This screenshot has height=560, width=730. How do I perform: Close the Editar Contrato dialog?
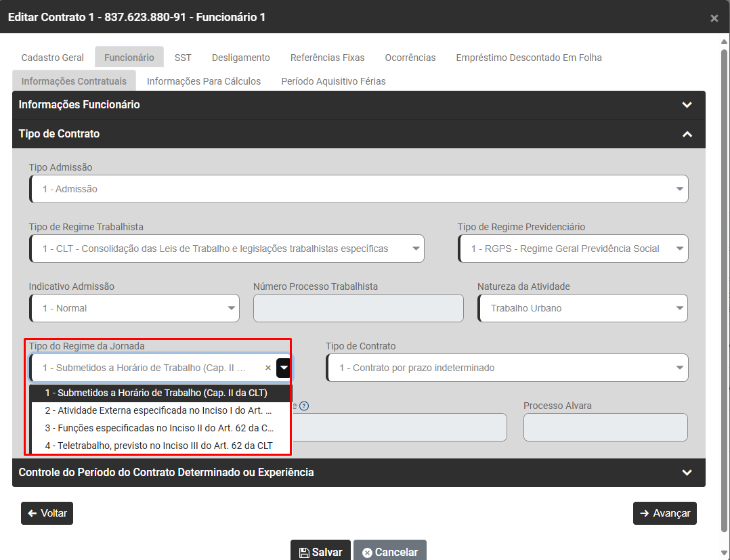(x=714, y=18)
